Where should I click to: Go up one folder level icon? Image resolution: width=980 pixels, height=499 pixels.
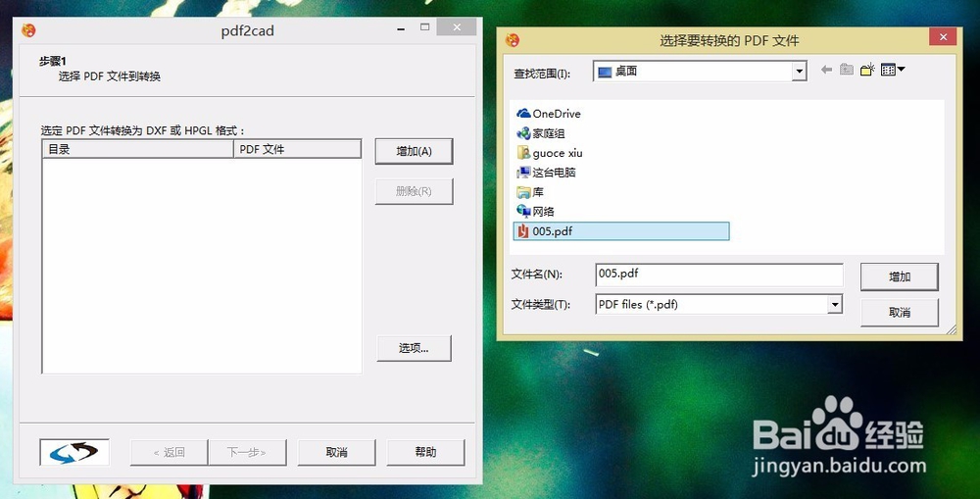tap(847, 70)
